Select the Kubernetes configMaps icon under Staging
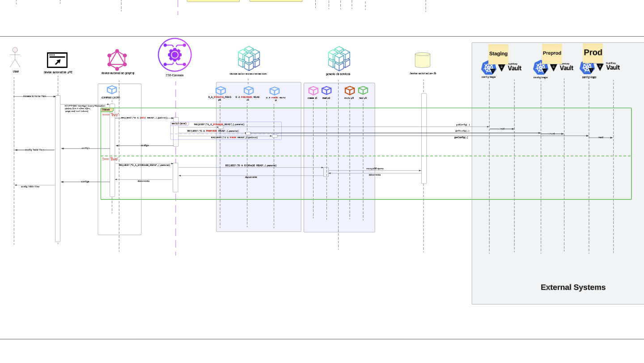The width and height of the screenshot is (644, 363). [x=488, y=68]
